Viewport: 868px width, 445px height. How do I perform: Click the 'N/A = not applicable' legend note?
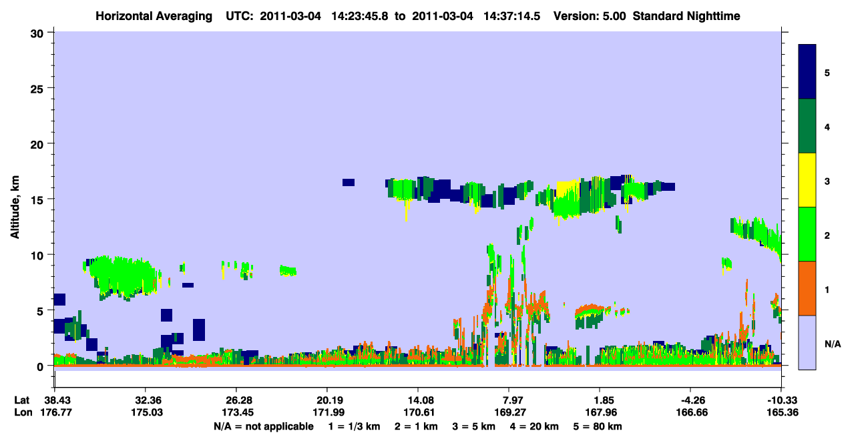(x=264, y=426)
